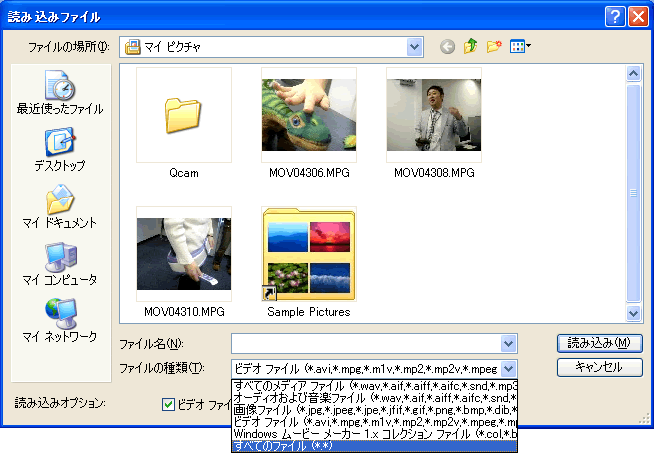
Task: Open マイ ネットワーク from the sidebar
Action: point(60,318)
